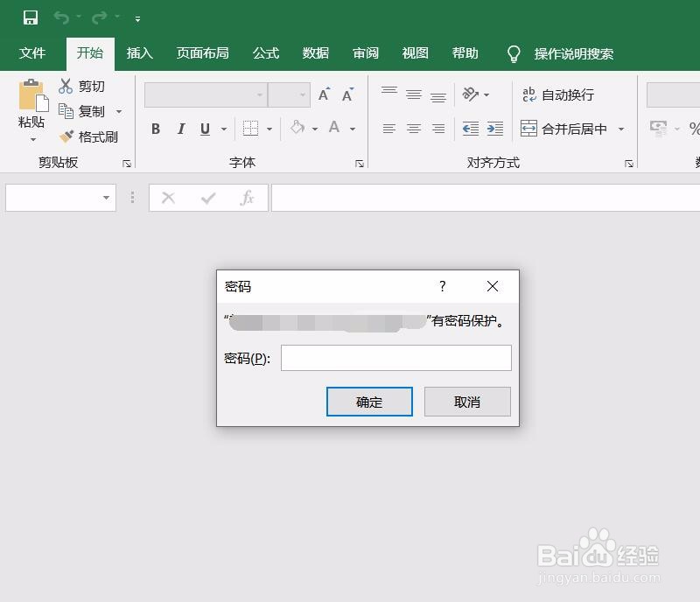Click 确定 in the password dialog

tap(369, 402)
